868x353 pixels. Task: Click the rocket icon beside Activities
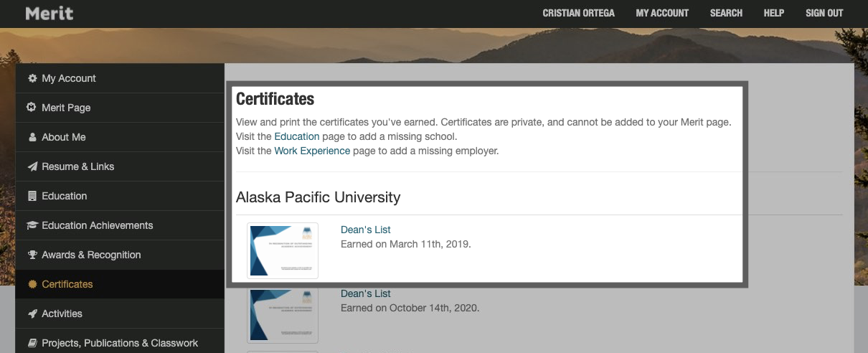pyautogui.click(x=32, y=314)
